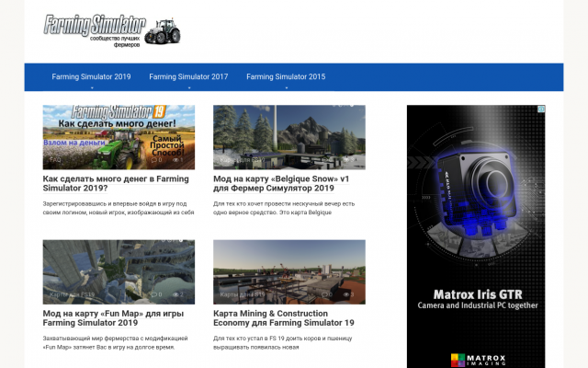Click the tractor image in the header
Screen dimensions: 588x368
pos(163,31)
